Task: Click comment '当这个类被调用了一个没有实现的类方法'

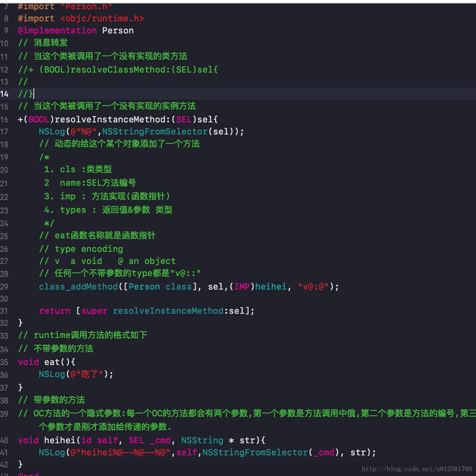Action: click(110, 56)
